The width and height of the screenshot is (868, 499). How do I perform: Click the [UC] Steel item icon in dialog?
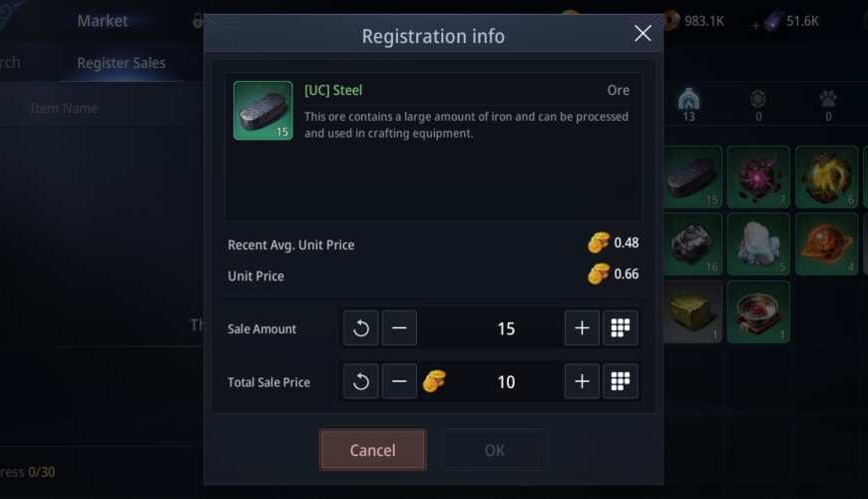point(262,110)
